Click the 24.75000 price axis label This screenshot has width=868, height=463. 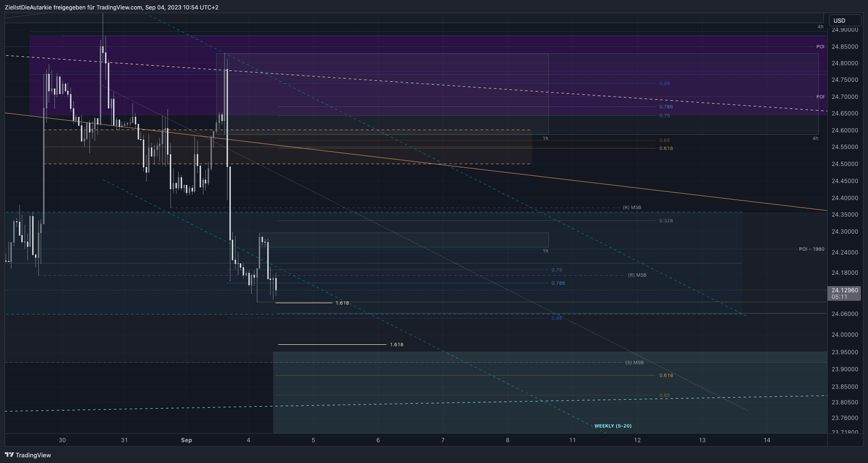point(844,80)
